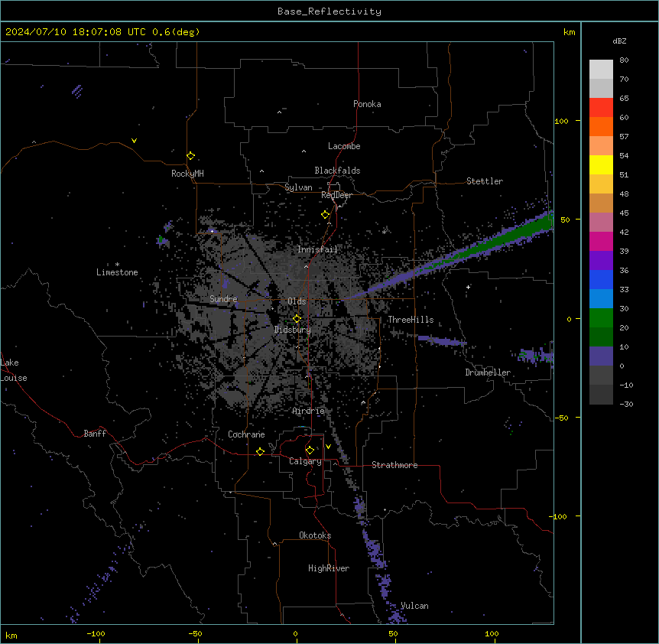
Task: Click the bright yellow 51-54 dBZ swatch
Action: (x=601, y=164)
